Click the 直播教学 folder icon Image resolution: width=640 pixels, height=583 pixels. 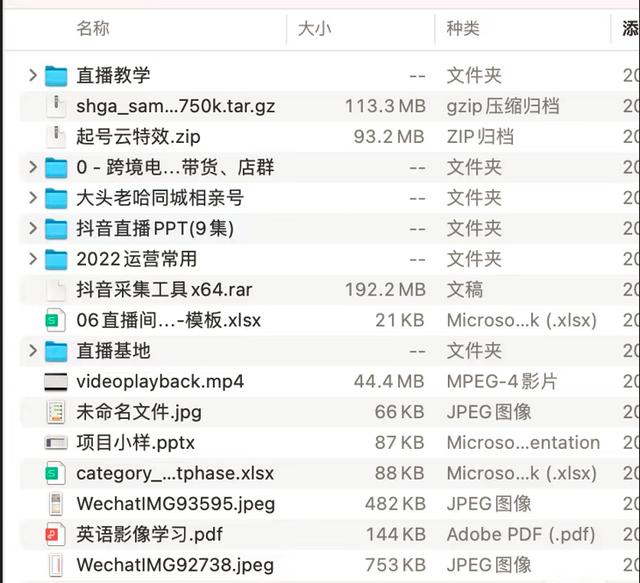tap(56, 76)
